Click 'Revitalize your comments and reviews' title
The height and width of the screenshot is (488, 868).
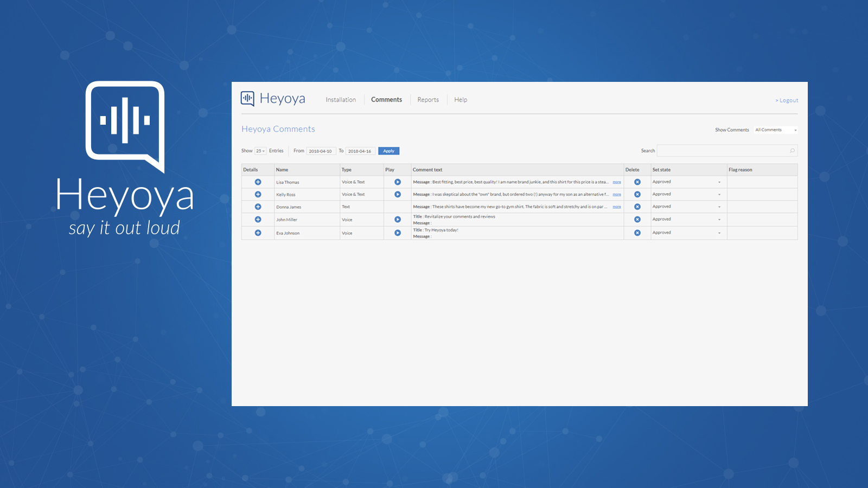coord(460,216)
